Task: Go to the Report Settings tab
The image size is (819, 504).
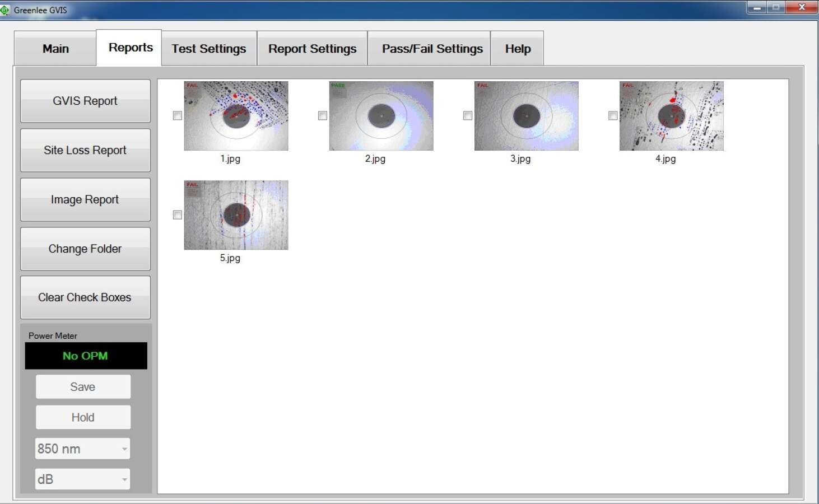Action: [x=312, y=49]
